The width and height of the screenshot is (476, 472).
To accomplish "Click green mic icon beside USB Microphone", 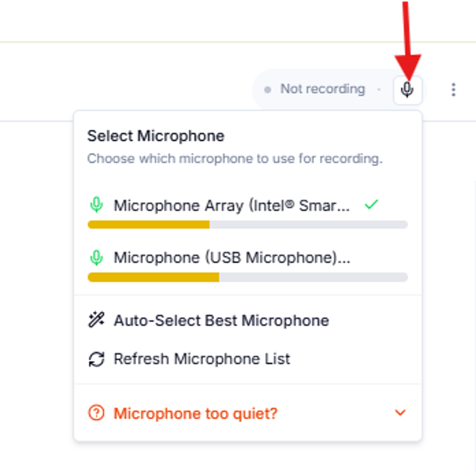I will (x=96, y=257).
